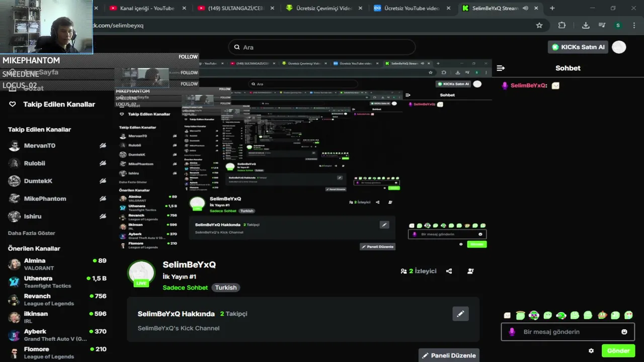Open ilkinsan IRL channel
The width and height of the screenshot is (644, 362).
[x=57, y=317]
